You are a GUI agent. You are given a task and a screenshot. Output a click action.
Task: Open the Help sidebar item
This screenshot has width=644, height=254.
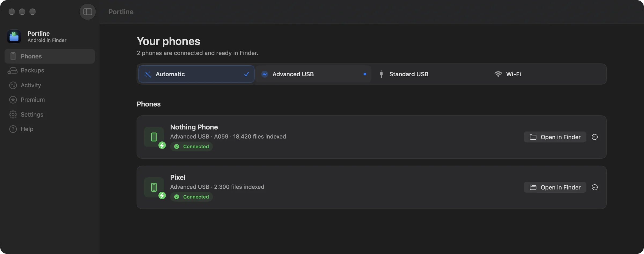pos(50,129)
